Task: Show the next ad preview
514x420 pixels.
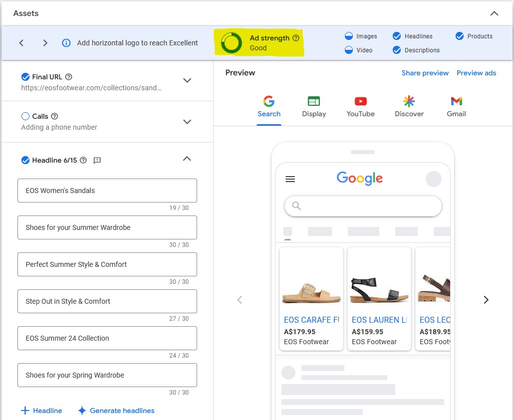Action: [x=486, y=300]
